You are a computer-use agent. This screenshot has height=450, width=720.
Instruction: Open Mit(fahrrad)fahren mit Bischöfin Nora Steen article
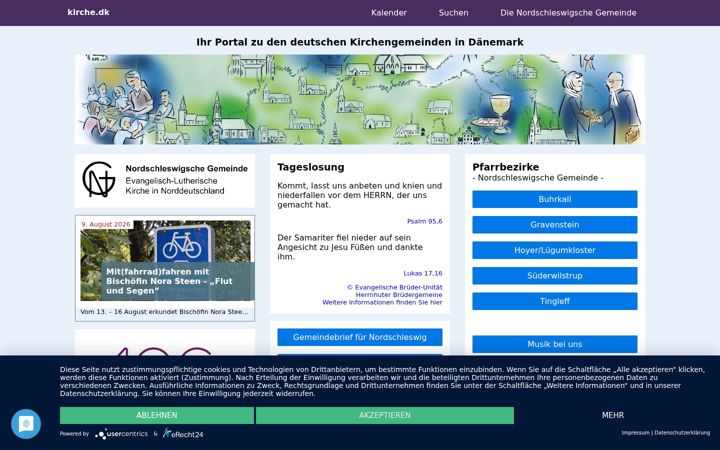click(x=169, y=281)
